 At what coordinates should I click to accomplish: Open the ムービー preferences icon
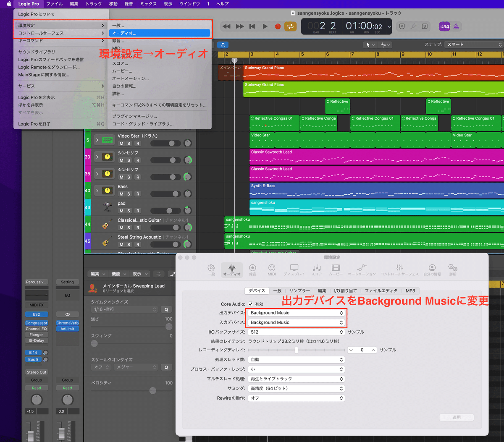[336, 269]
